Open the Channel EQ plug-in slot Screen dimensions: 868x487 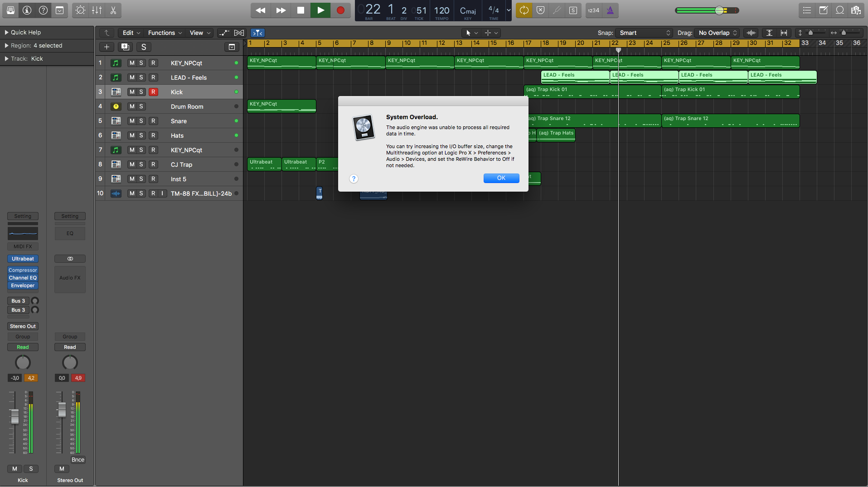click(x=23, y=278)
